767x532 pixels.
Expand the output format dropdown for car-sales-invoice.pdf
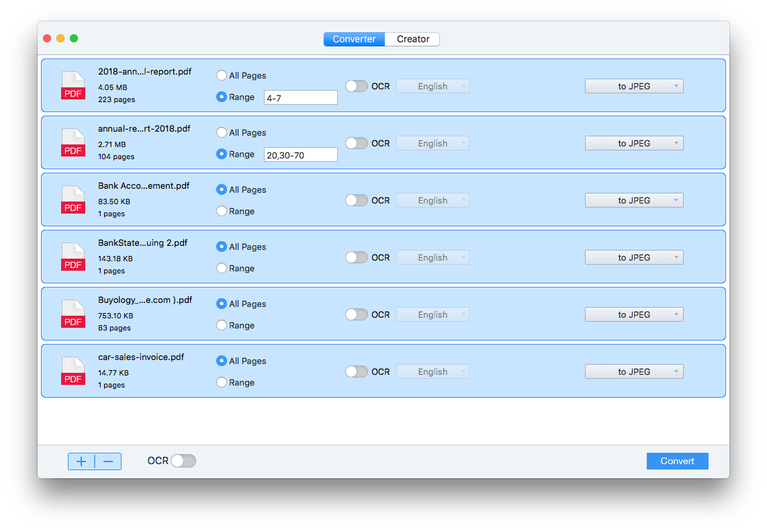(x=634, y=371)
